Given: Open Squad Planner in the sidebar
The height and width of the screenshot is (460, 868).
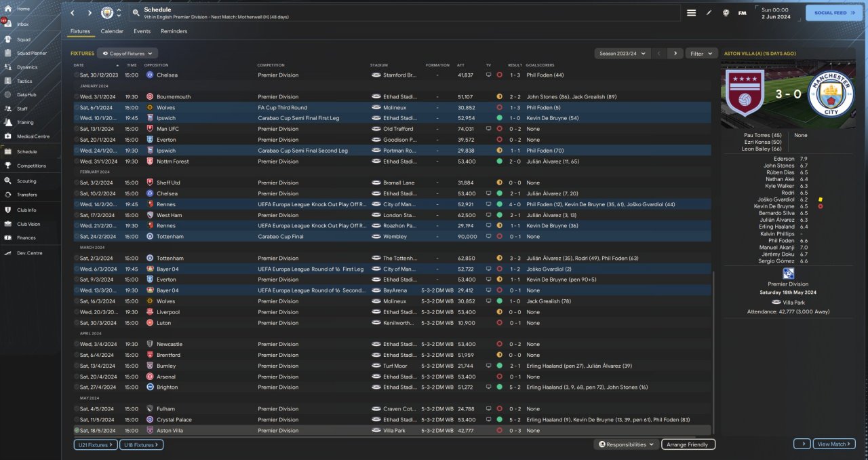Looking at the screenshot, I should click(31, 53).
